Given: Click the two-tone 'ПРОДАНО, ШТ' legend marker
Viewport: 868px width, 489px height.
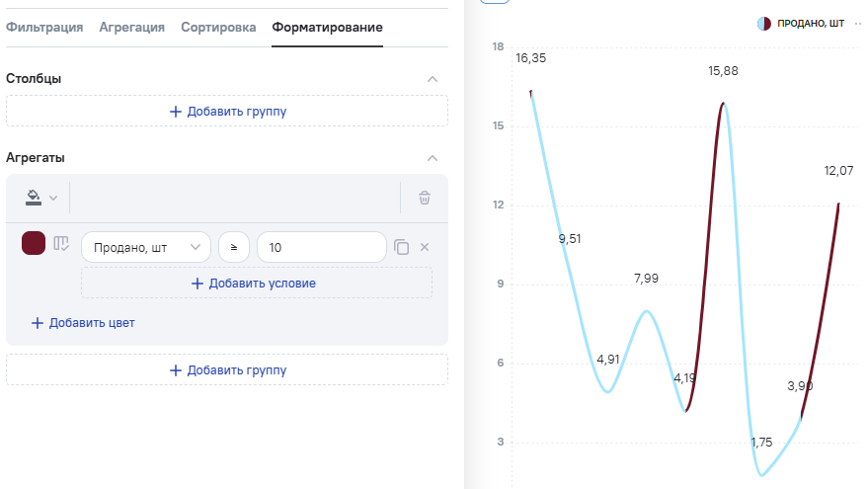Looking at the screenshot, I should [x=763, y=23].
